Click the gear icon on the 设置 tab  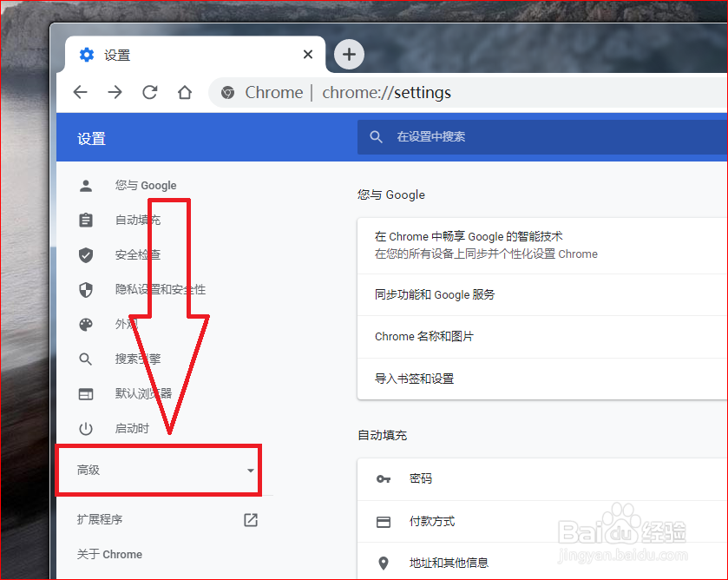(x=87, y=55)
